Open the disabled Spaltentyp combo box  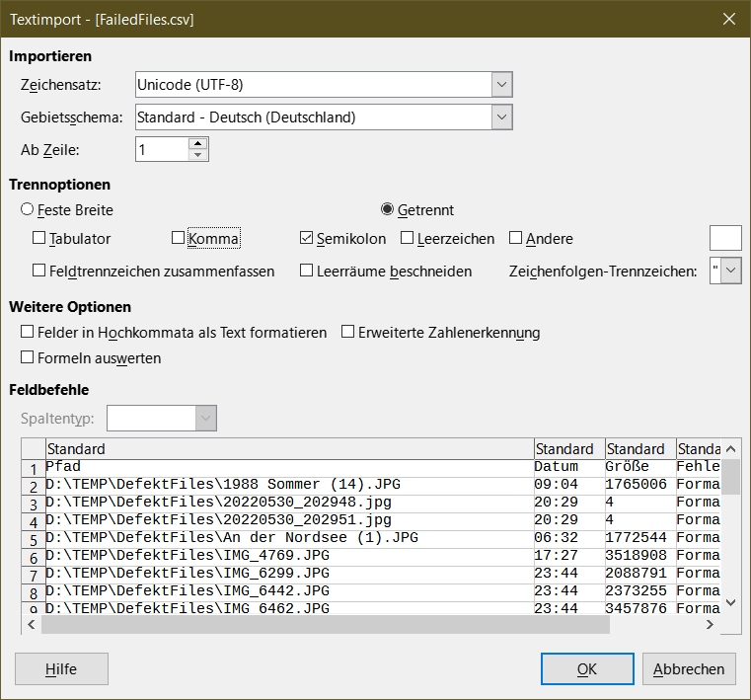click(162, 419)
